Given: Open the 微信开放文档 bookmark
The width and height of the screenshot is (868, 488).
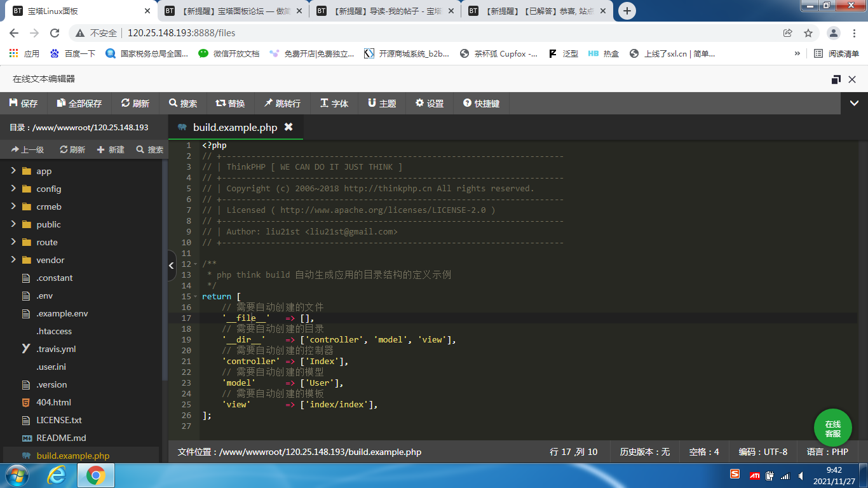Looking at the screenshot, I should tap(229, 54).
